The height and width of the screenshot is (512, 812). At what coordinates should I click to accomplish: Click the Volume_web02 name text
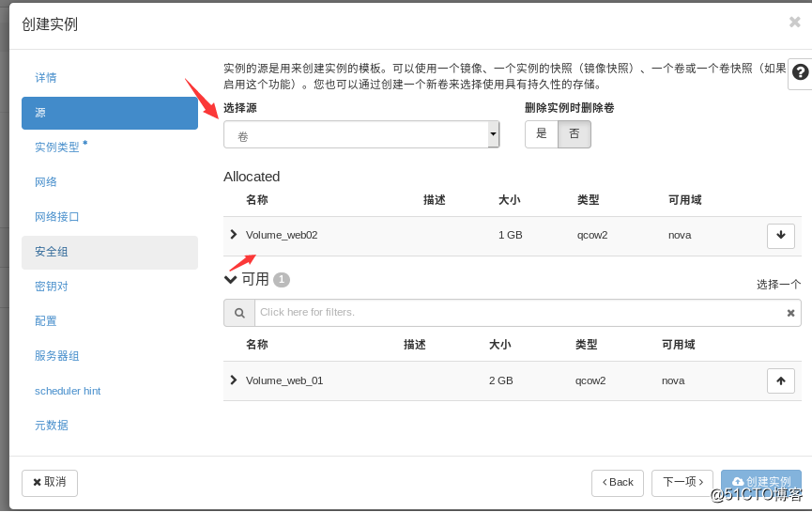tap(282, 235)
